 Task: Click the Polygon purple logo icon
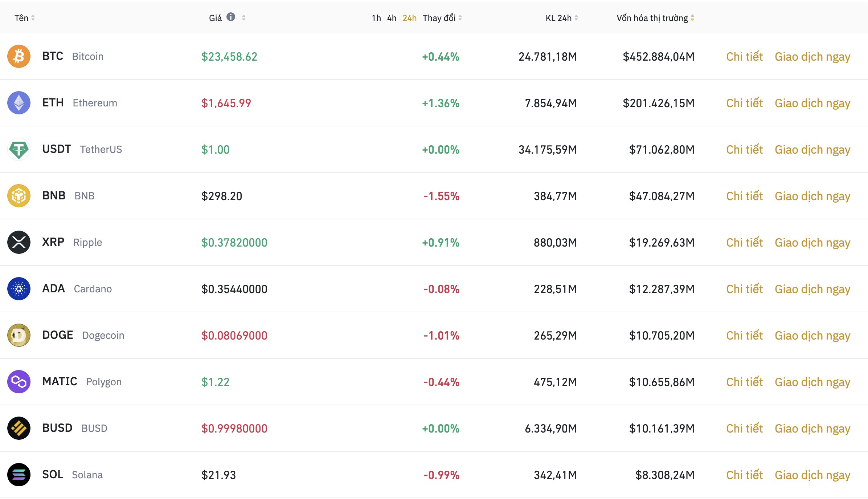(x=19, y=382)
